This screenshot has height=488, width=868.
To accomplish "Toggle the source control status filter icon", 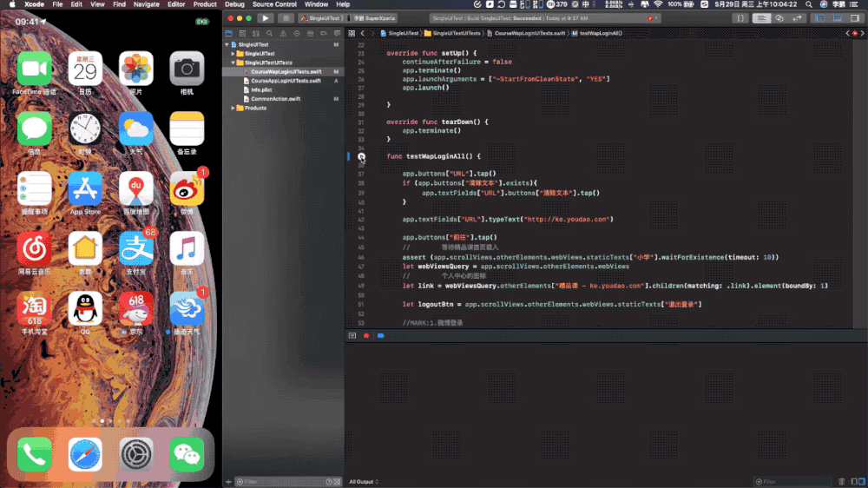I will pyautogui.click(x=337, y=482).
